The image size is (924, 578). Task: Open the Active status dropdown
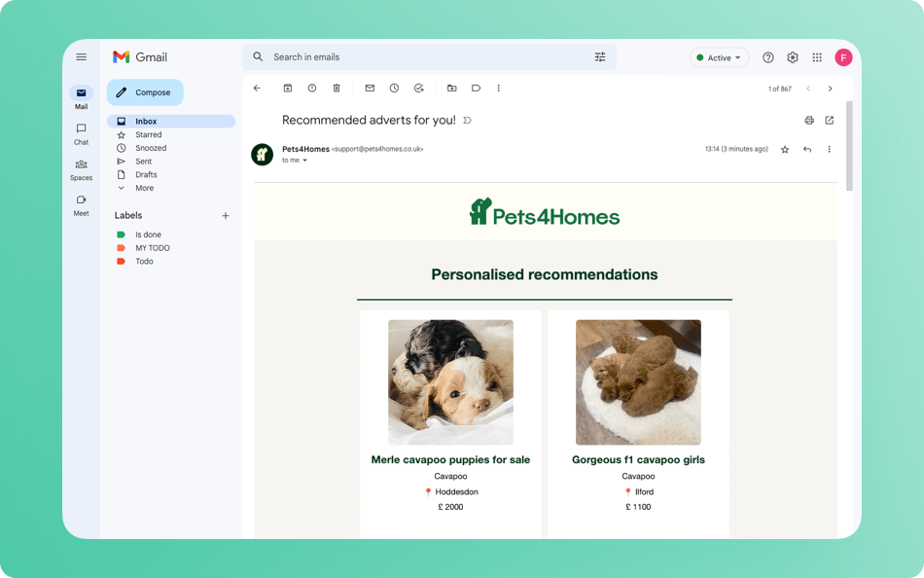tap(719, 57)
